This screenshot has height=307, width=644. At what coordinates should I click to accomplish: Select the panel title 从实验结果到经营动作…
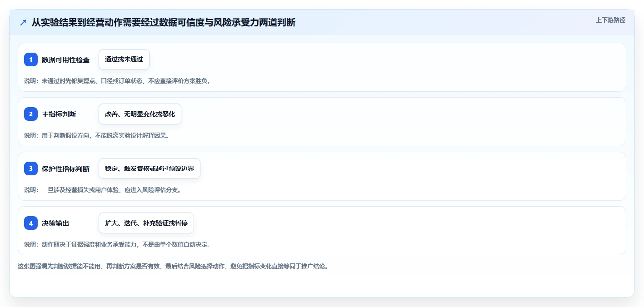pyautogui.click(x=164, y=22)
